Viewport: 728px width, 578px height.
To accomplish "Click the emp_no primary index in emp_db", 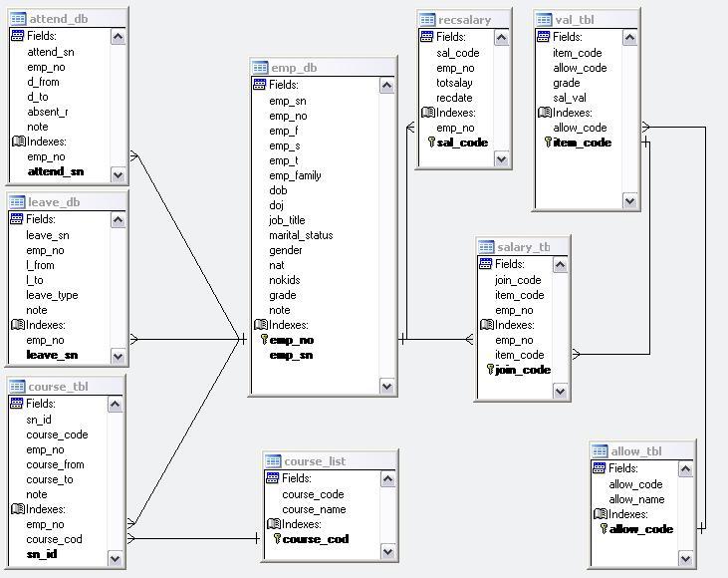I will (291, 340).
